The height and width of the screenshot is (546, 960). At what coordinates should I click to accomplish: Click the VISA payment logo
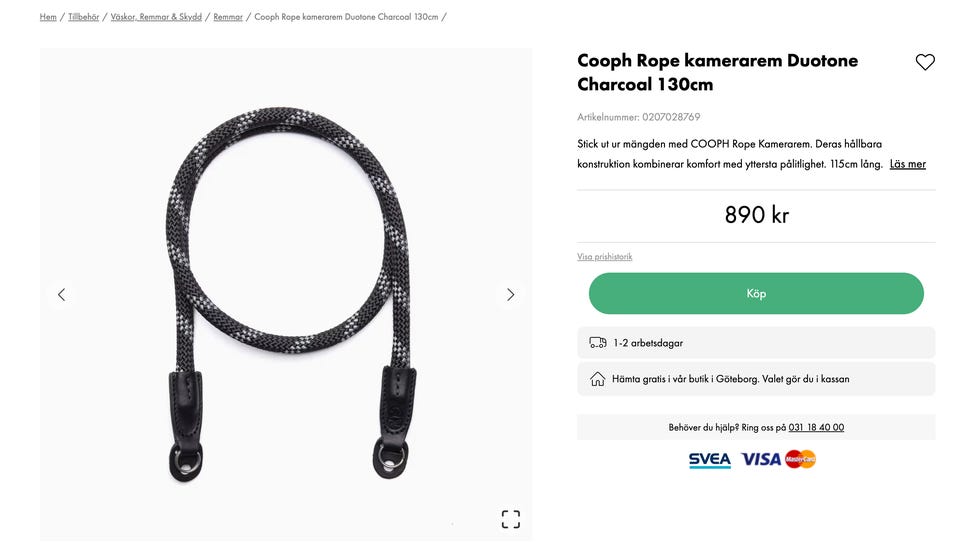point(760,460)
